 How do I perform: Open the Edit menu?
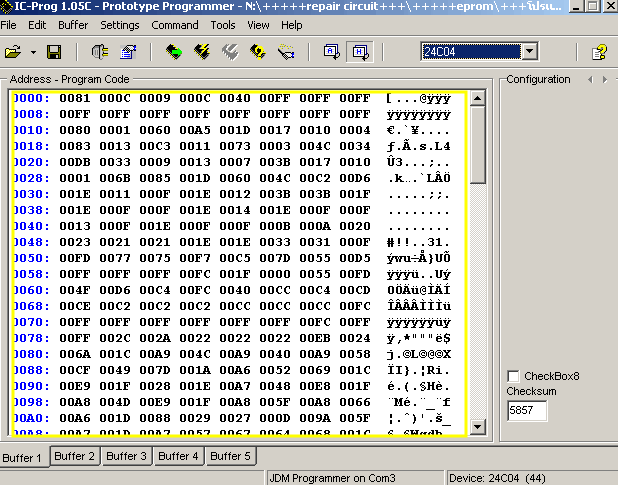[x=37, y=25]
